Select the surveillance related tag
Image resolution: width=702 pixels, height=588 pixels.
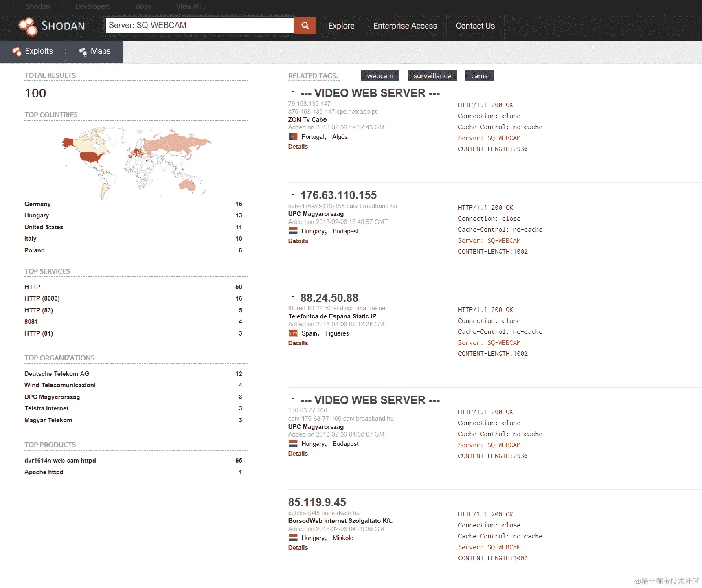432,76
